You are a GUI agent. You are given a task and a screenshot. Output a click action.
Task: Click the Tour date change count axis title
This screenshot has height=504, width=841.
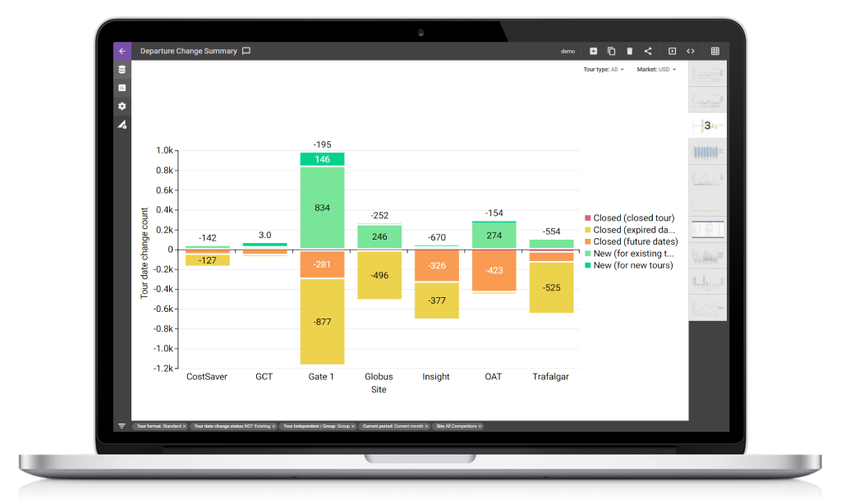point(145,253)
